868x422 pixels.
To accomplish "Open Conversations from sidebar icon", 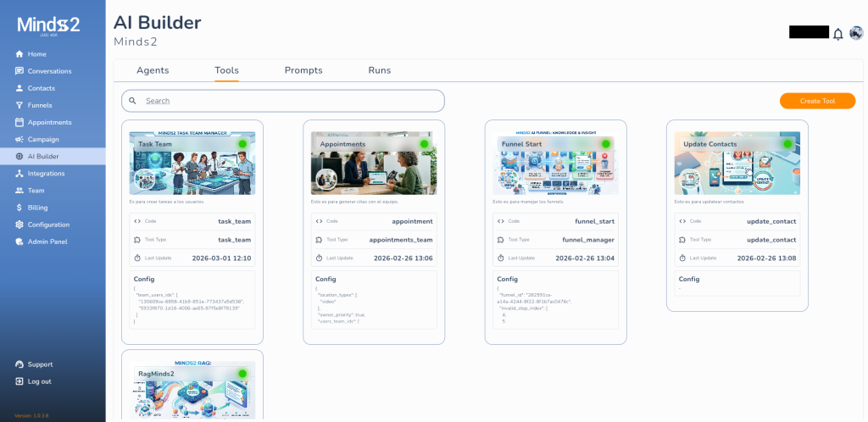I will (19, 71).
